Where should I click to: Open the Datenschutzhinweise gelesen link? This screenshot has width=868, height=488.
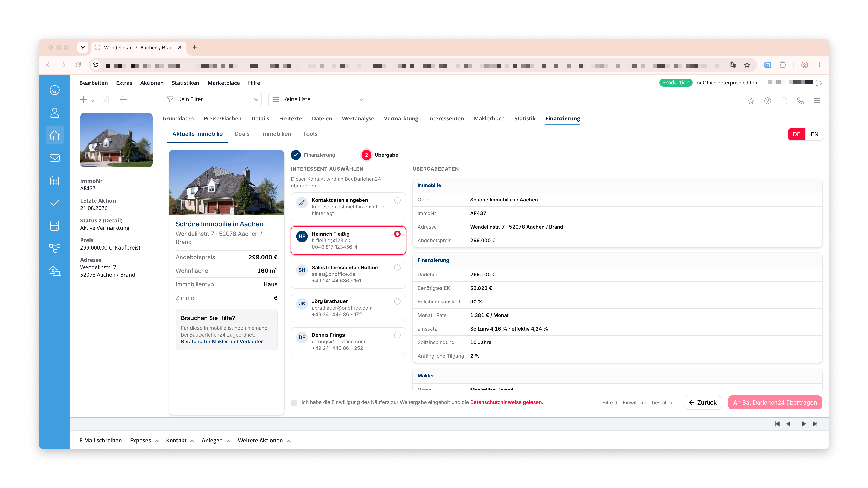point(506,402)
